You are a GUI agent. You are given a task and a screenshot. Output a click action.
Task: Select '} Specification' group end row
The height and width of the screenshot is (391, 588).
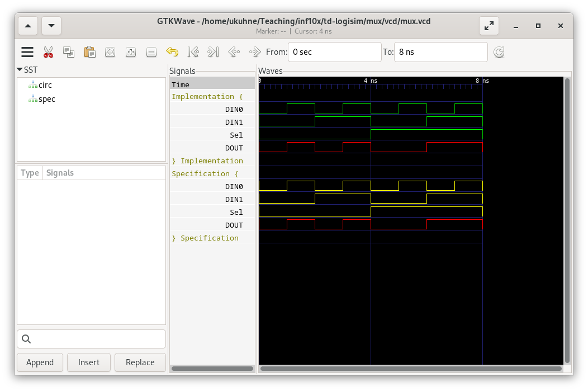tap(212, 238)
